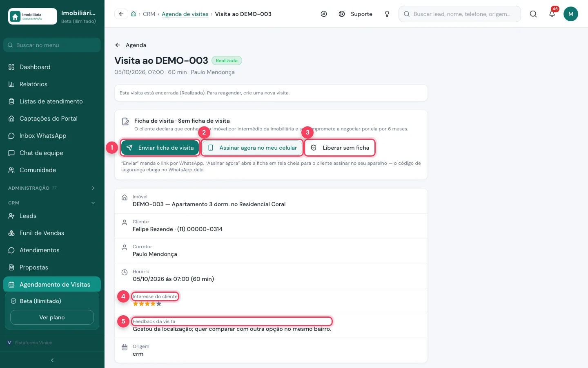Image resolution: width=588 pixels, height=368 pixels.
Task: Click Enviar ficha de visita button
Action: click(x=160, y=148)
